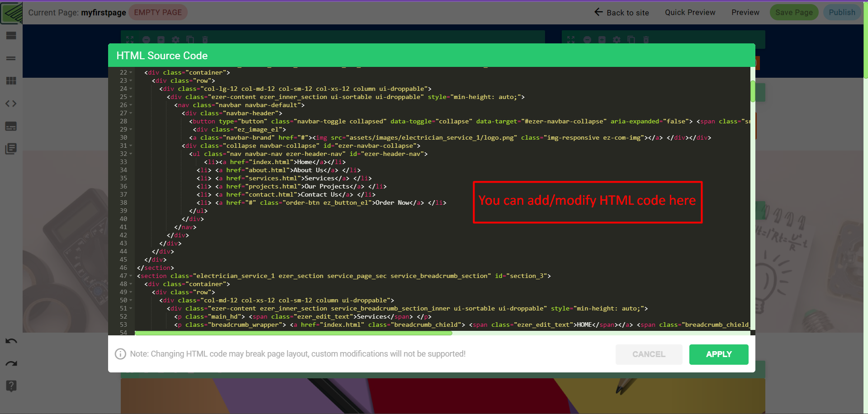Switch to Preview mode in the top bar
868x414 pixels.
[745, 12]
